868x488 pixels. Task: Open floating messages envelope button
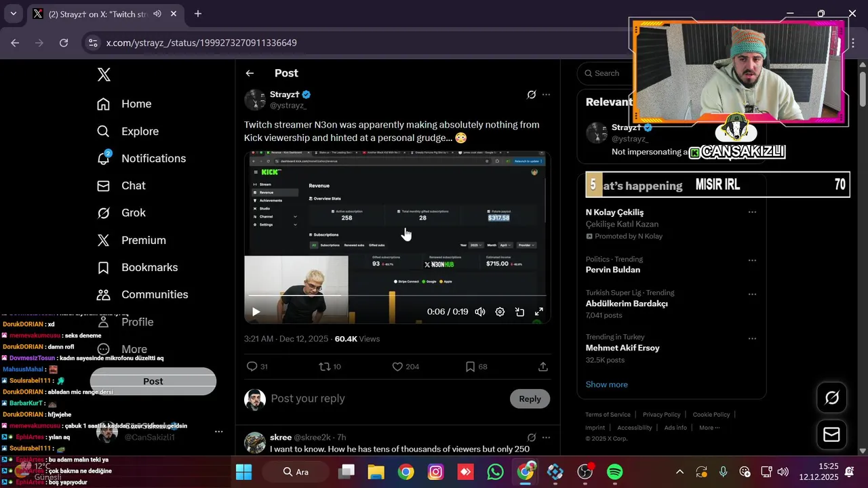[832, 434]
